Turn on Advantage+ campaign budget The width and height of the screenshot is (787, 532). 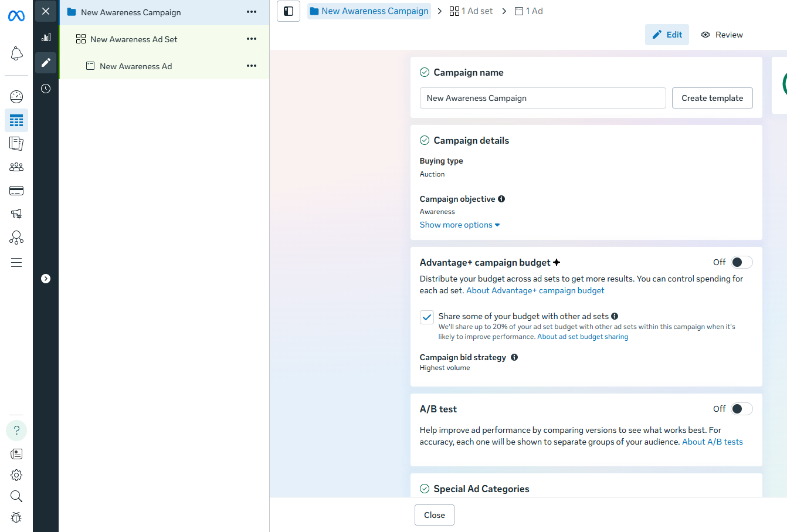click(x=741, y=262)
